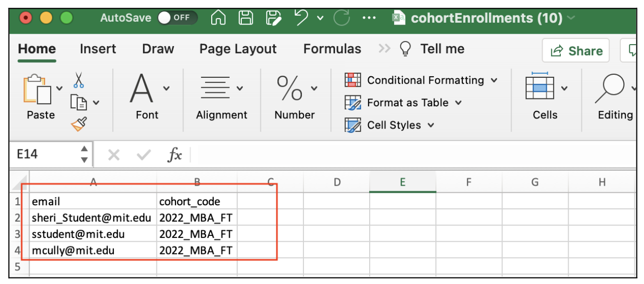Click the Tell me lightbulb search
The width and height of the screenshot is (644, 284).
click(431, 49)
